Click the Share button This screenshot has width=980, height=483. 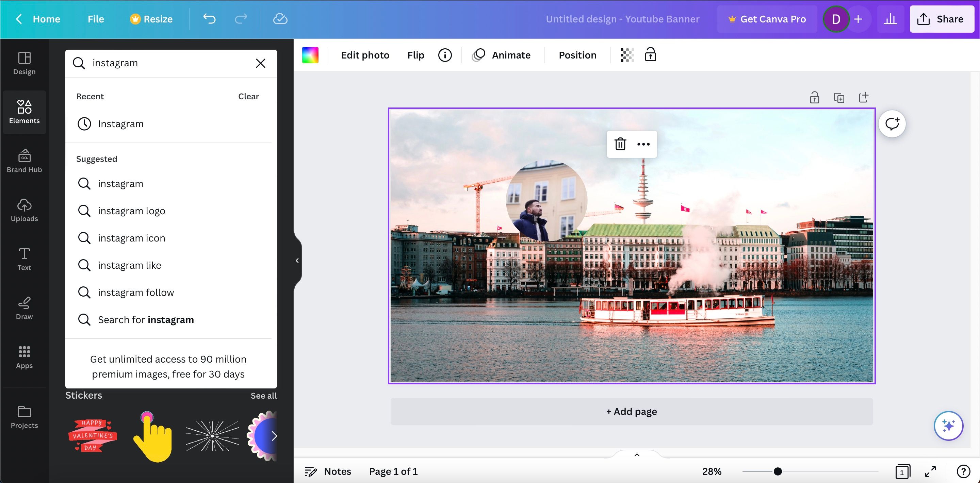941,19
